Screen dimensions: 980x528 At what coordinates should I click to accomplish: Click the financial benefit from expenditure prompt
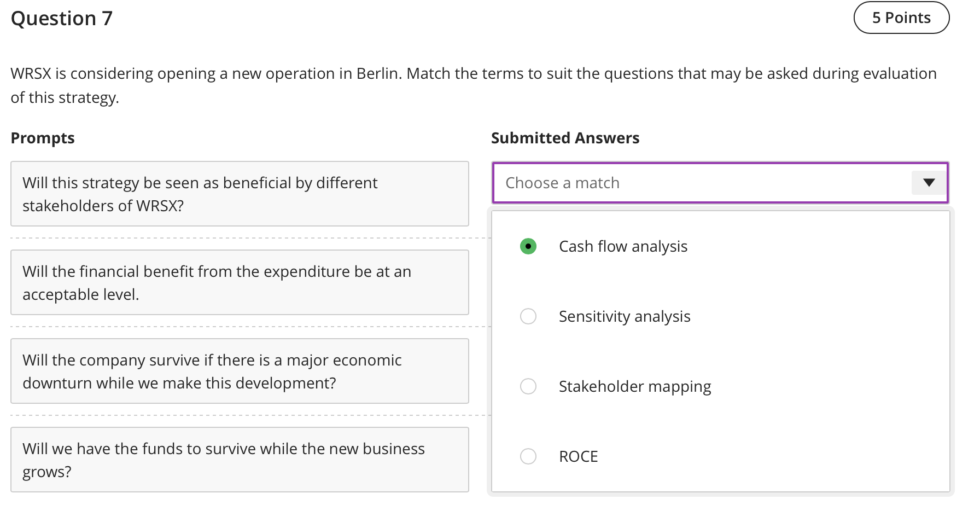[x=240, y=282]
